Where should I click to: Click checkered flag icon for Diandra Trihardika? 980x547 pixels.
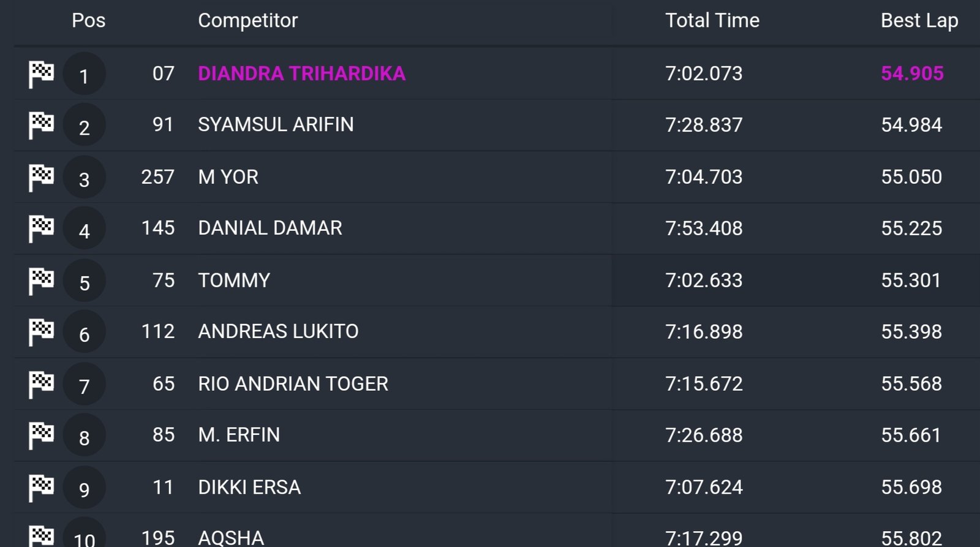(41, 75)
